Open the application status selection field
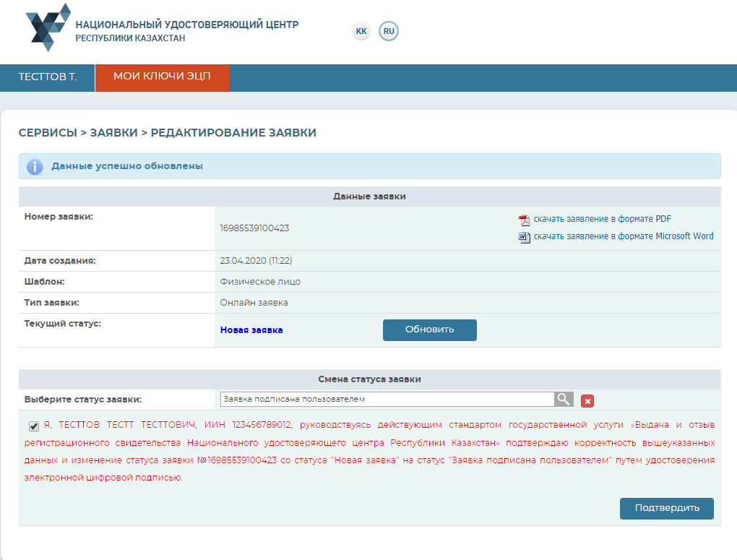Screen dimensions: 737x560 (387, 400)
